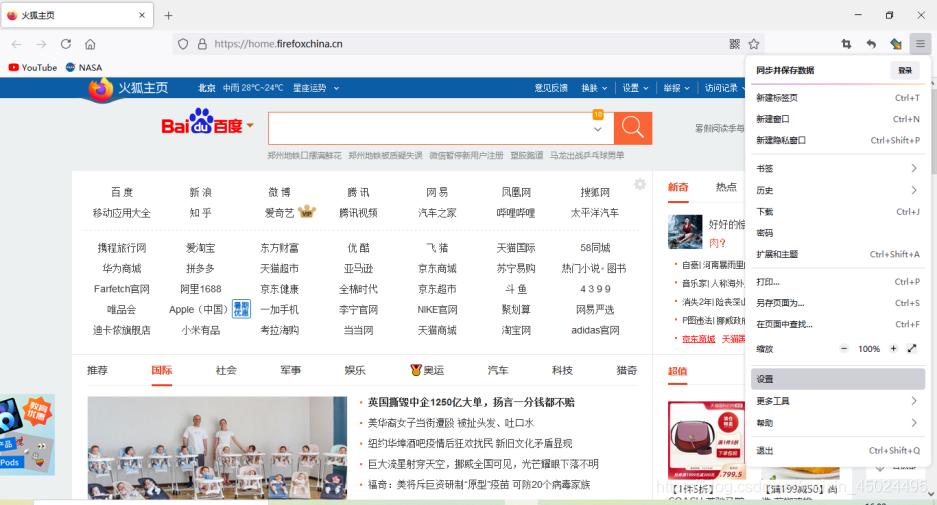Image resolution: width=937 pixels, height=505 pixels.
Task: Open the QR code icon in address bar
Action: pyautogui.click(x=734, y=44)
